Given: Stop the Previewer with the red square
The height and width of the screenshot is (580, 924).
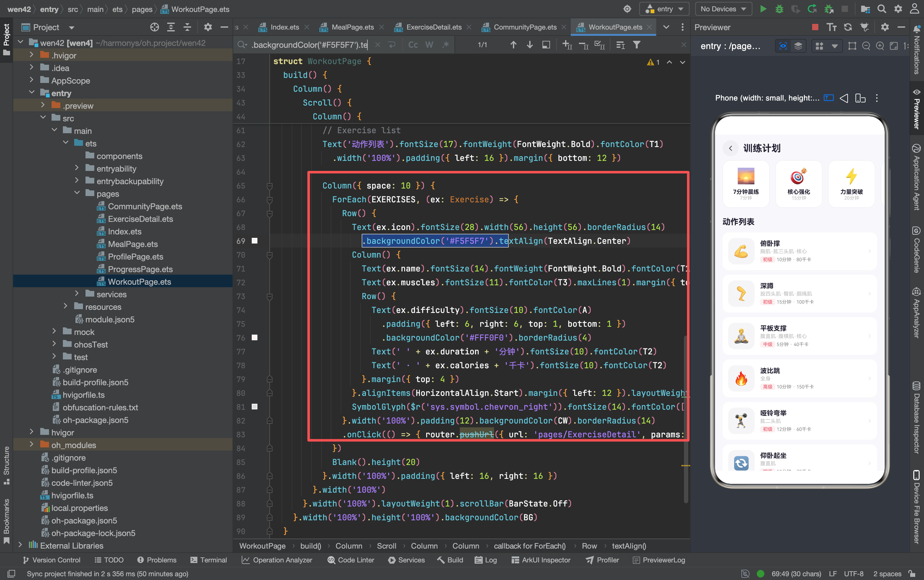Looking at the screenshot, I should point(815,27).
